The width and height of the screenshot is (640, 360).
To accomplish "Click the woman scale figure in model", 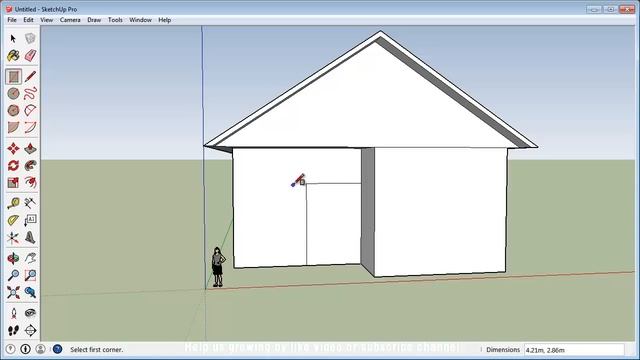I will click(218, 267).
